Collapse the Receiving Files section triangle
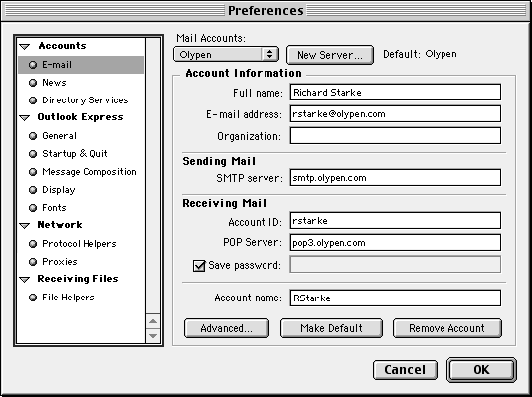This screenshot has height=397, width=532. [x=25, y=280]
